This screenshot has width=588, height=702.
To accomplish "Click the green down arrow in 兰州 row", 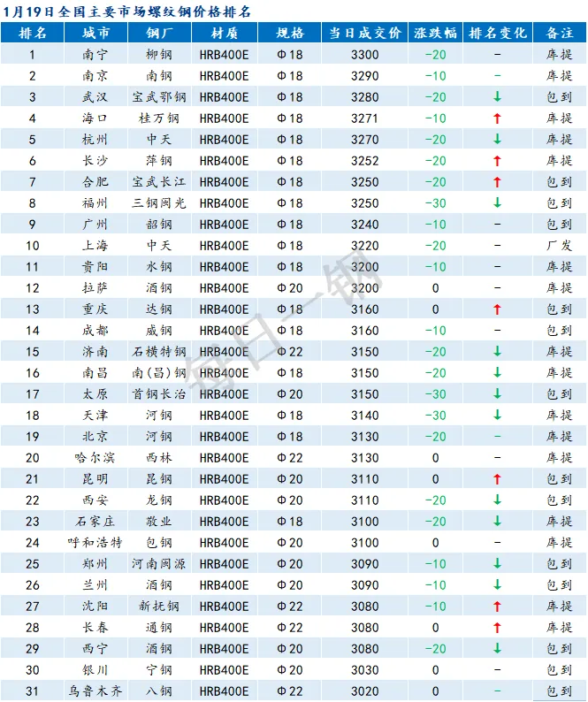I will coord(497,584).
